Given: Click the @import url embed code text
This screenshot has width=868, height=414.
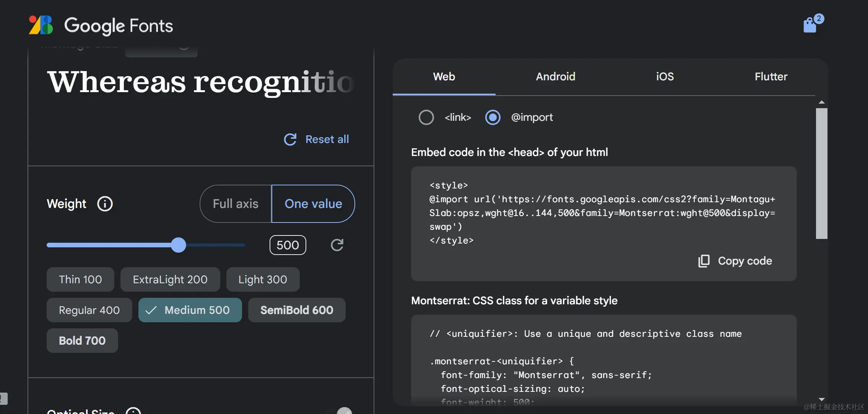Looking at the screenshot, I should coord(602,213).
